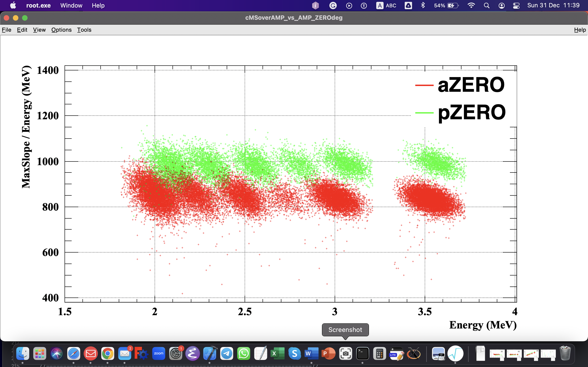The image size is (588, 367).
Task: Click the Help link at the right of the canvas menu bar
Action: 580,30
